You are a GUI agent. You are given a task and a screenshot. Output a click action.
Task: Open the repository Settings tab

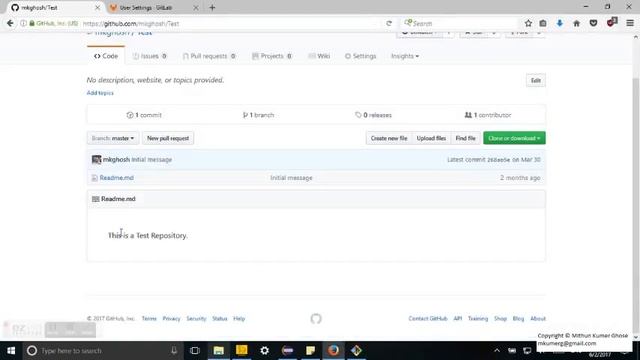pyautogui.click(x=360, y=56)
